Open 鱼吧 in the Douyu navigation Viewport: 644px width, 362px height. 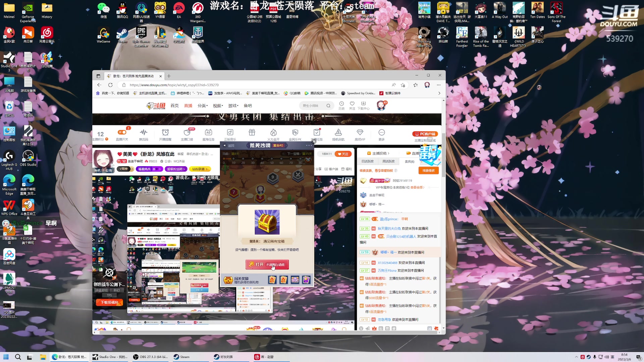pos(248,106)
